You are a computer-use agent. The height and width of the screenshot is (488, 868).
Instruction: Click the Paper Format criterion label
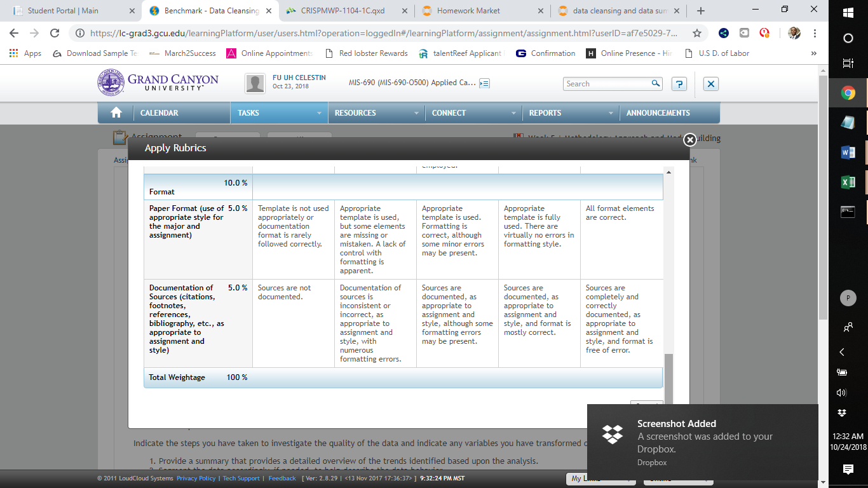point(187,222)
